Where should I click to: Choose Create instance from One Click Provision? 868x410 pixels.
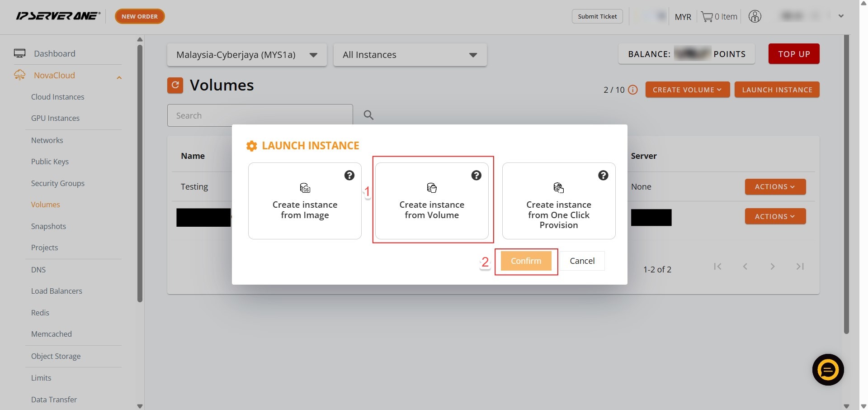(x=558, y=201)
